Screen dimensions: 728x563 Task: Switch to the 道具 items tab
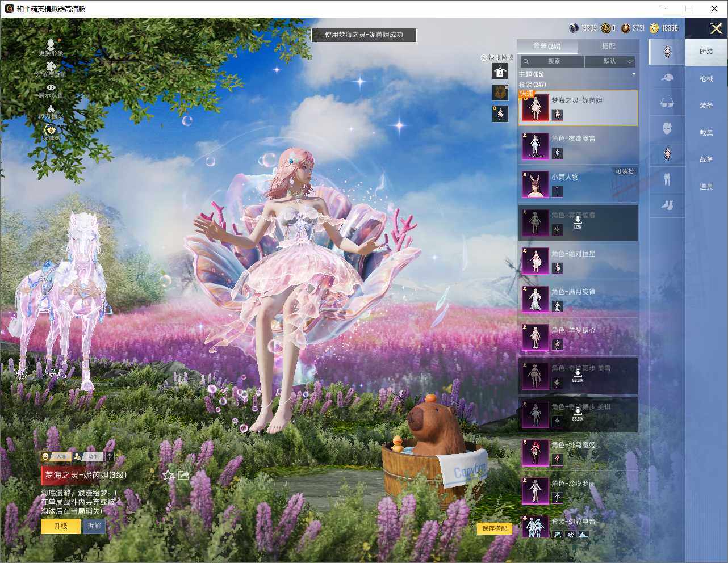click(x=706, y=187)
